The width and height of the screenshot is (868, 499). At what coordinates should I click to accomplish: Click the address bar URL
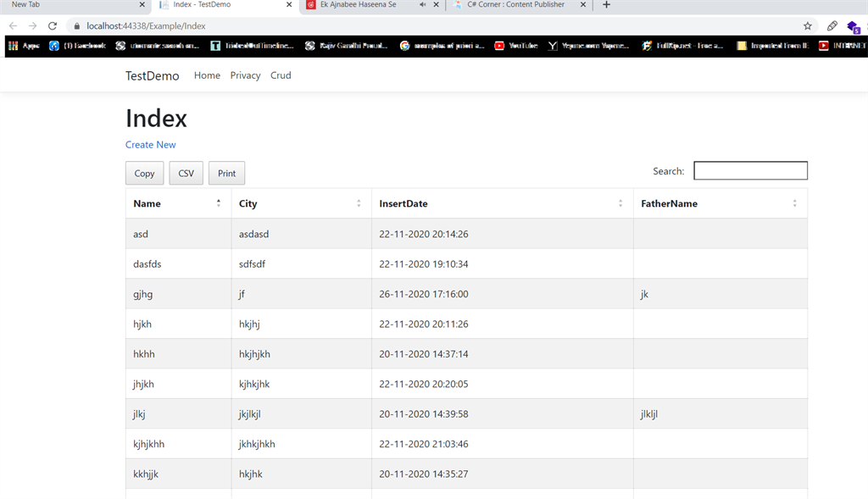tap(146, 26)
